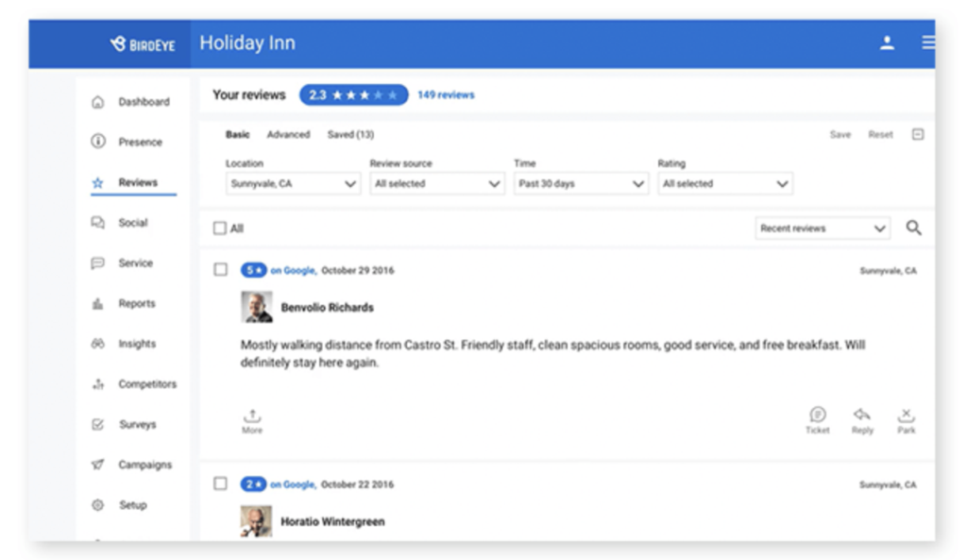The height and width of the screenshot is (560, 967).
Task: Click the Social chat icon
Action: (97, 222)
